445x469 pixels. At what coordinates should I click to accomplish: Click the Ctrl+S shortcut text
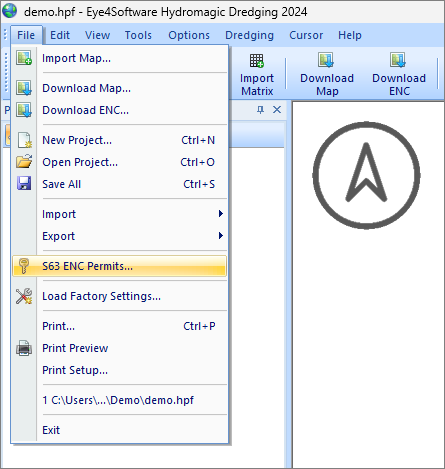point(199,184)
